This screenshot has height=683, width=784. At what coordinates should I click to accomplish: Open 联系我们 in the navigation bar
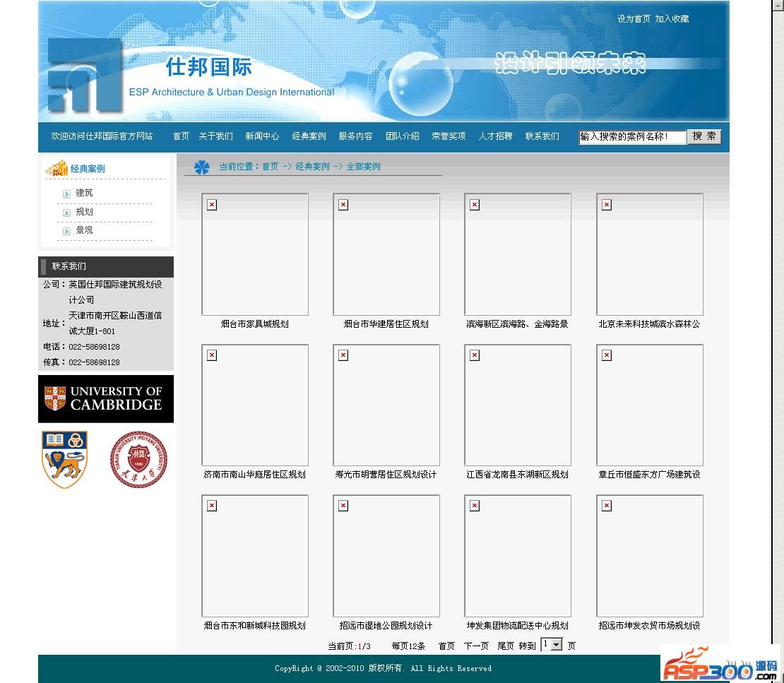pyautogui.click(x=542, y=136)
